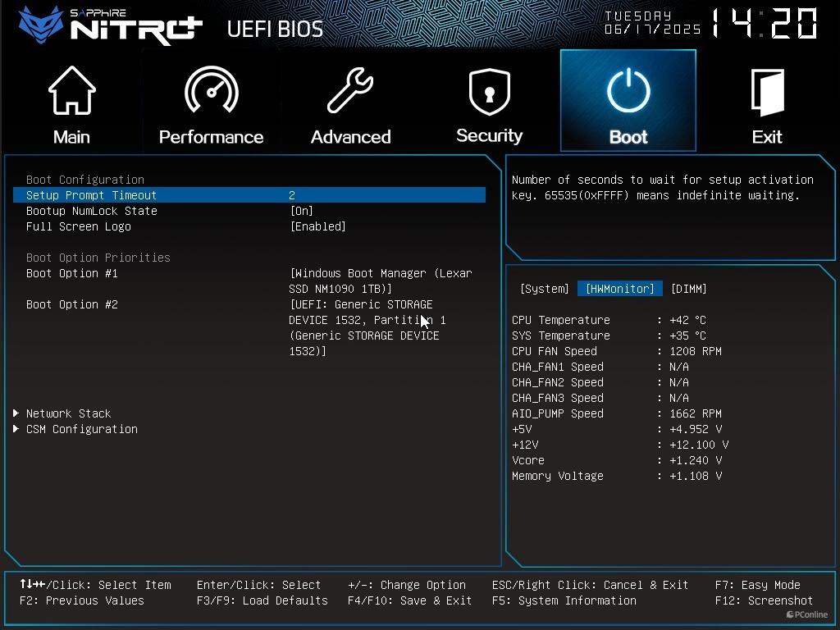Switch to the [DIMM] info tab
The height and width of the screenshot is (630, 840).
click(689, 289)
